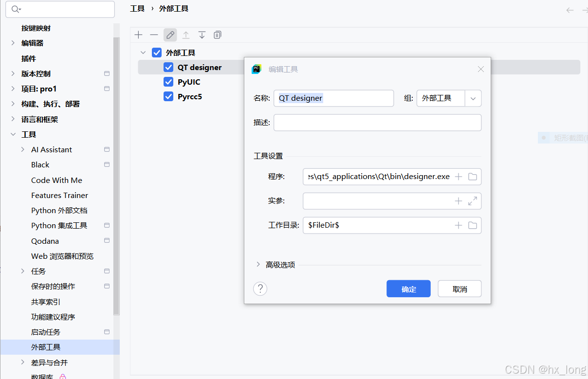The width and height of the screenshot is (588, 379).
Task: Click project-level icon beside Python 集成工具
Action: pyautogui.click(x=107, y=225)
